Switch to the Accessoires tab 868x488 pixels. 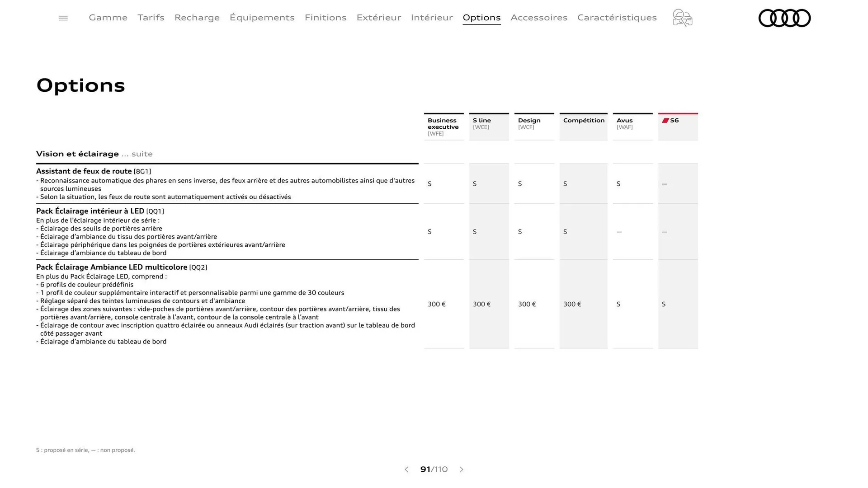tap(539, 18)
